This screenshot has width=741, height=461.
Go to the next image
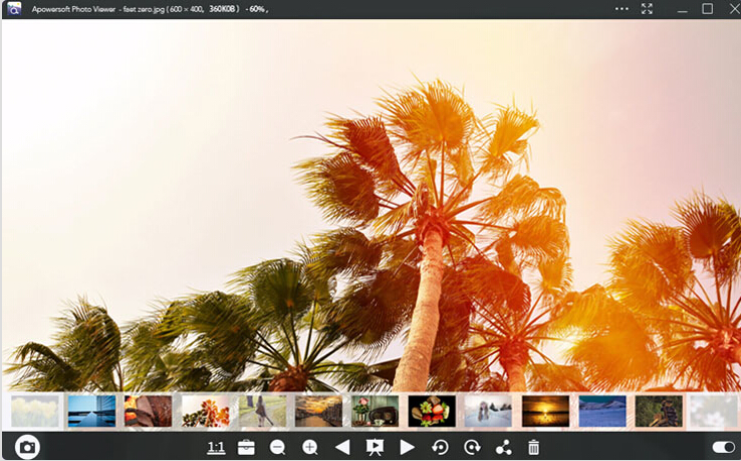coord(407,447)
